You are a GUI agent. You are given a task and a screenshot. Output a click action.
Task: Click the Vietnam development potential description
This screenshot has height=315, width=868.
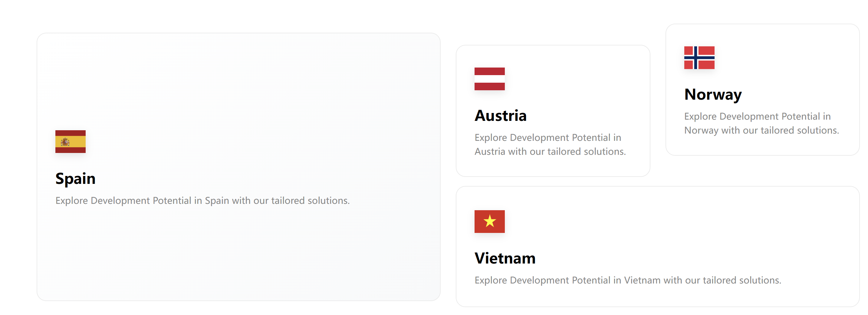(627, 280)
